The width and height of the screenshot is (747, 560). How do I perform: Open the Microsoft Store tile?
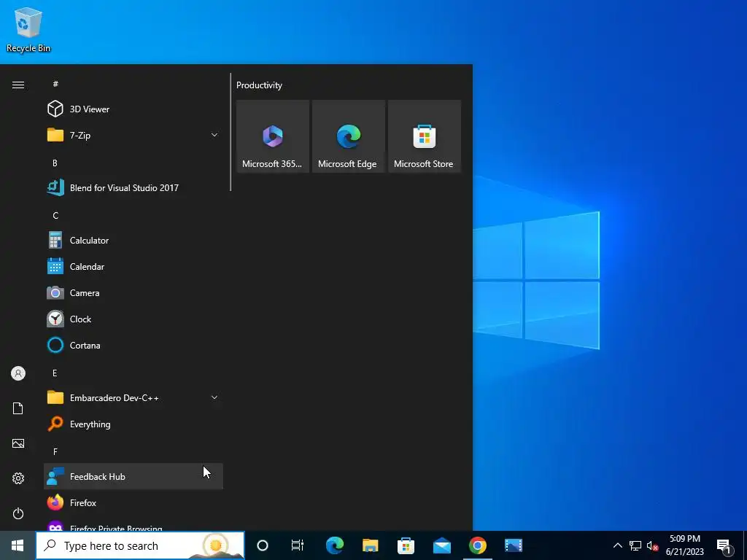tap(425, 136)
